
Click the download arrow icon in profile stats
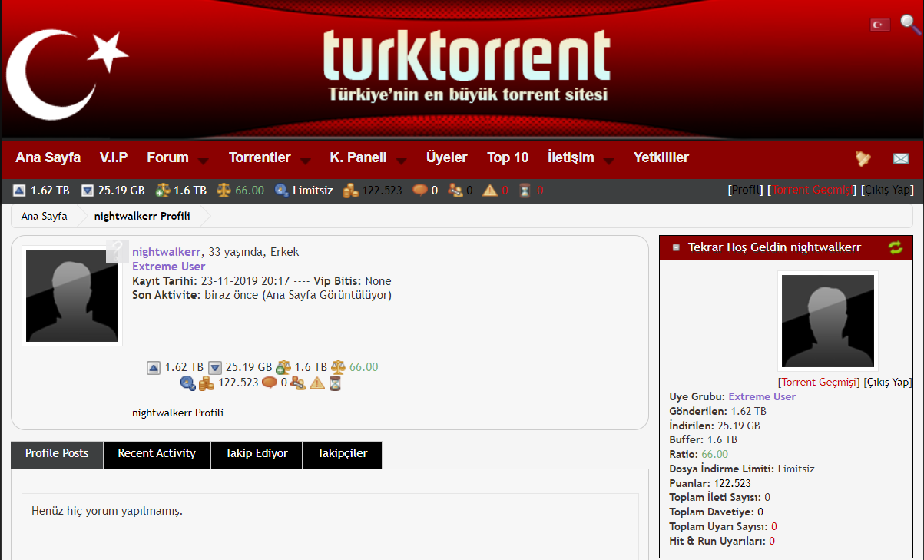pos(215,368)
